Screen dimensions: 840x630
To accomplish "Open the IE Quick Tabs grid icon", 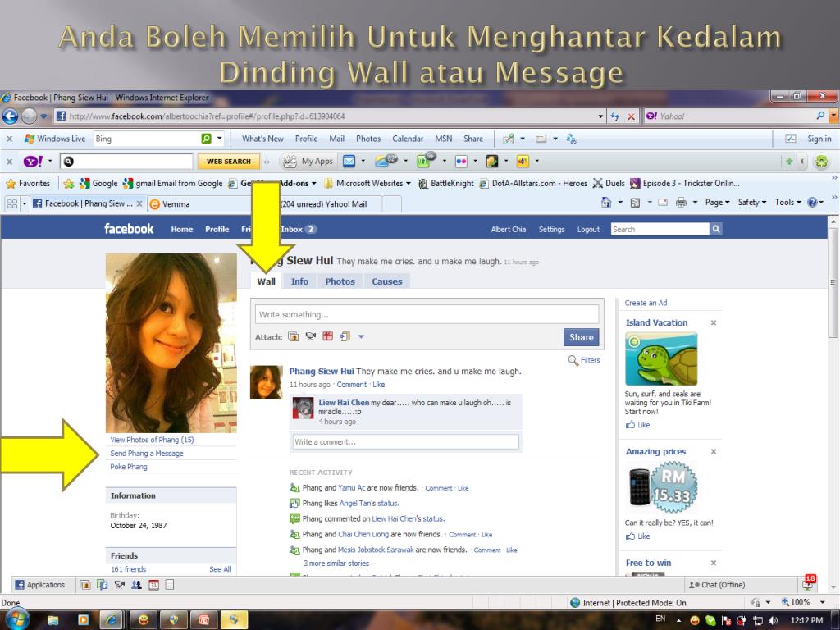I will 11,203.
